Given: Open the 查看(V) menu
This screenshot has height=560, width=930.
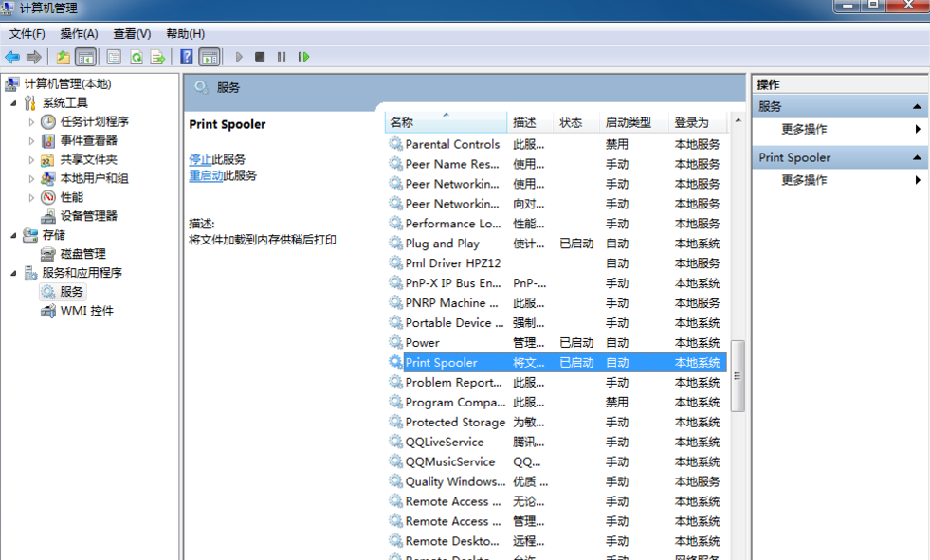Looking at the screenshot, I should coord(132,34).
